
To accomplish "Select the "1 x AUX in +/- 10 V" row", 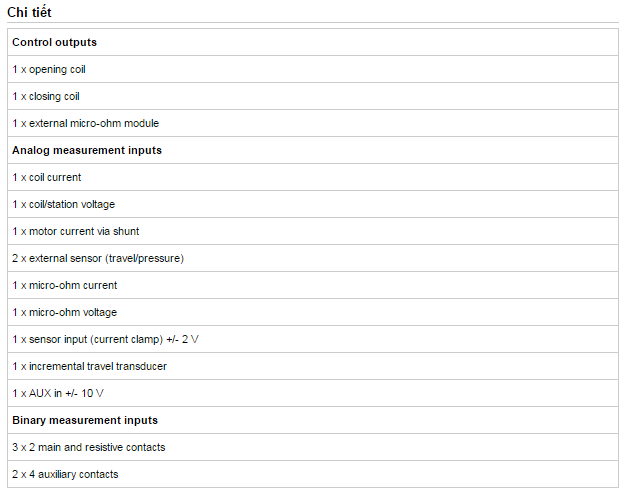I will 313,393.
